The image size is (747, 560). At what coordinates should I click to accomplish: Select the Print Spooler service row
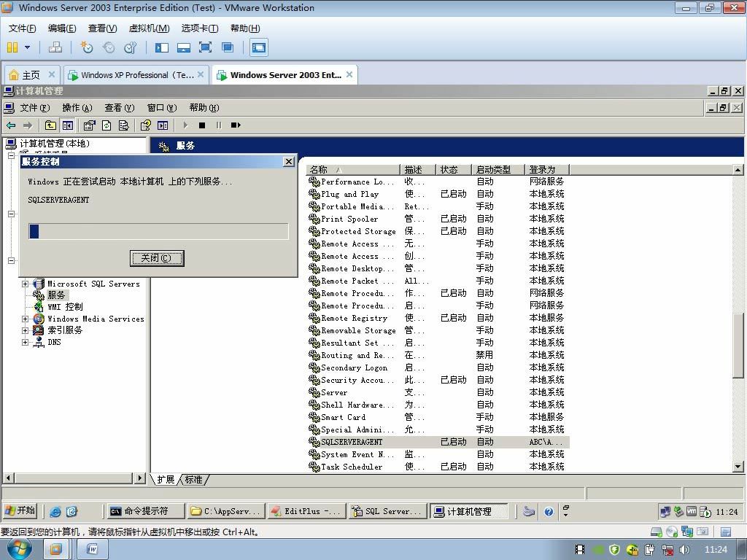click(x=438, y=219)
